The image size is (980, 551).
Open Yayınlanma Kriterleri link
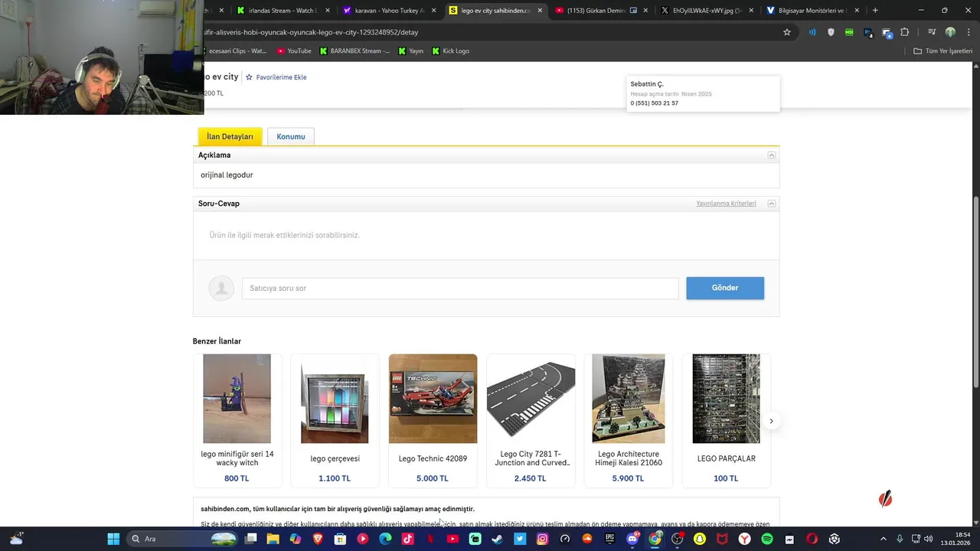tap(726, 204)
